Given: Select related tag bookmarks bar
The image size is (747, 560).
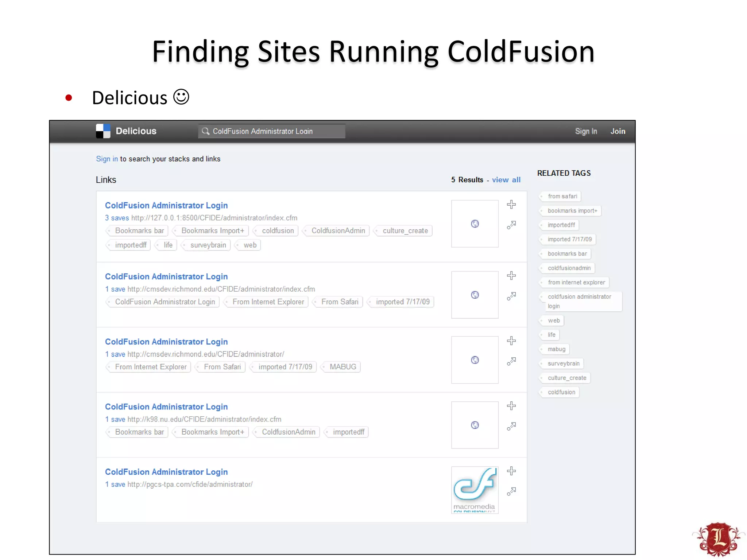Looking at the screenshot, I should [565, 254].
